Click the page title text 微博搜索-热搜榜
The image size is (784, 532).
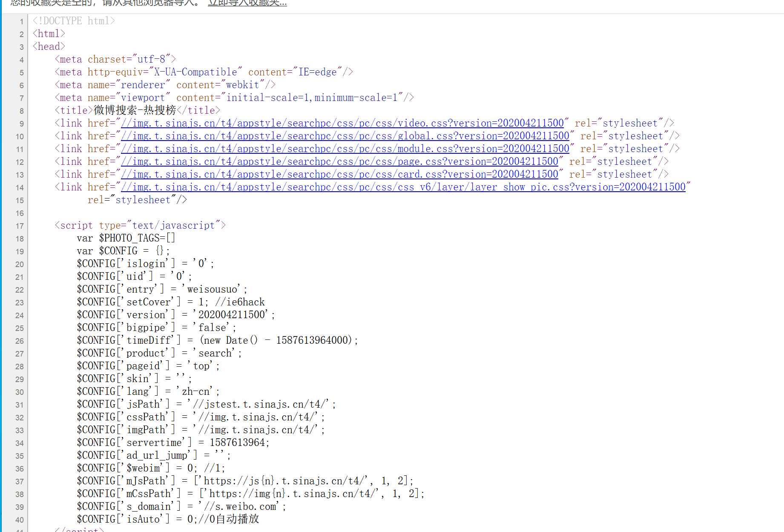click(x=135, y=110)
